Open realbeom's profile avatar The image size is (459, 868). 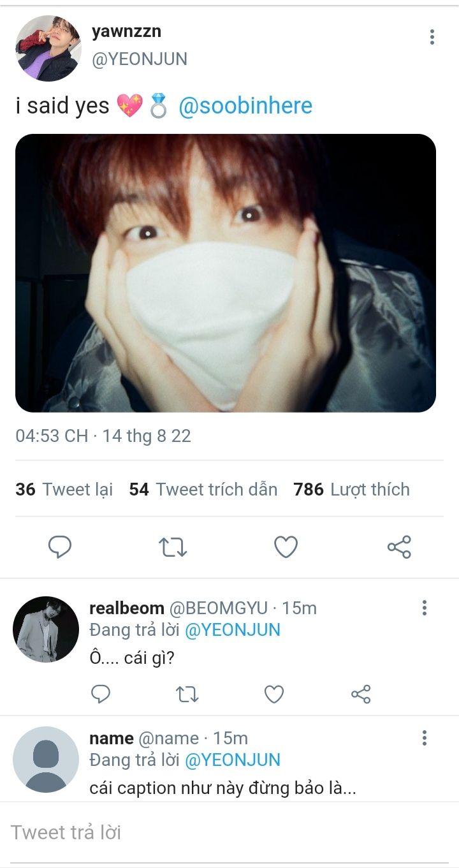[45, 629]
